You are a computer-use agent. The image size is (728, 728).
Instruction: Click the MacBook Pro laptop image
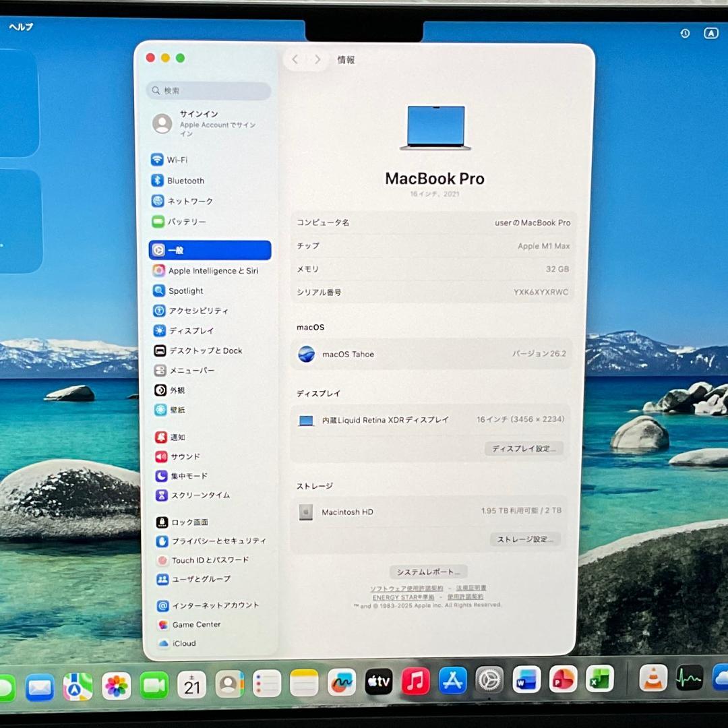click(x=435, y=128)
